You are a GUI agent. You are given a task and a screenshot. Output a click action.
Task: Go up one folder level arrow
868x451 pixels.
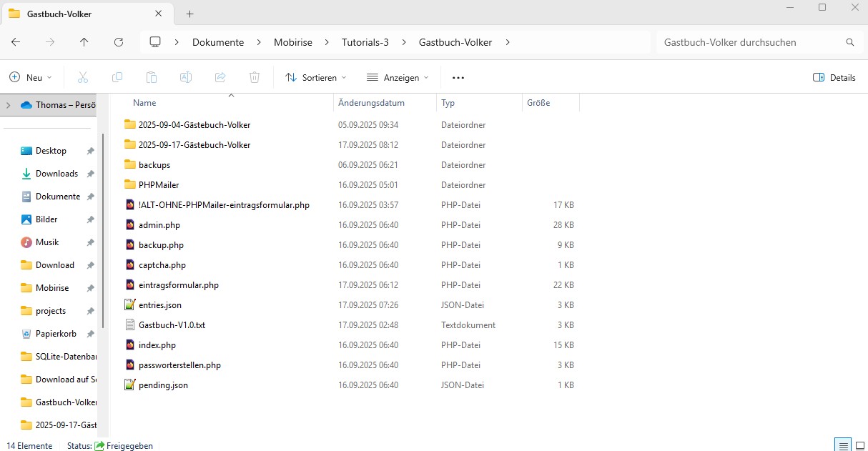click(84, 42)
